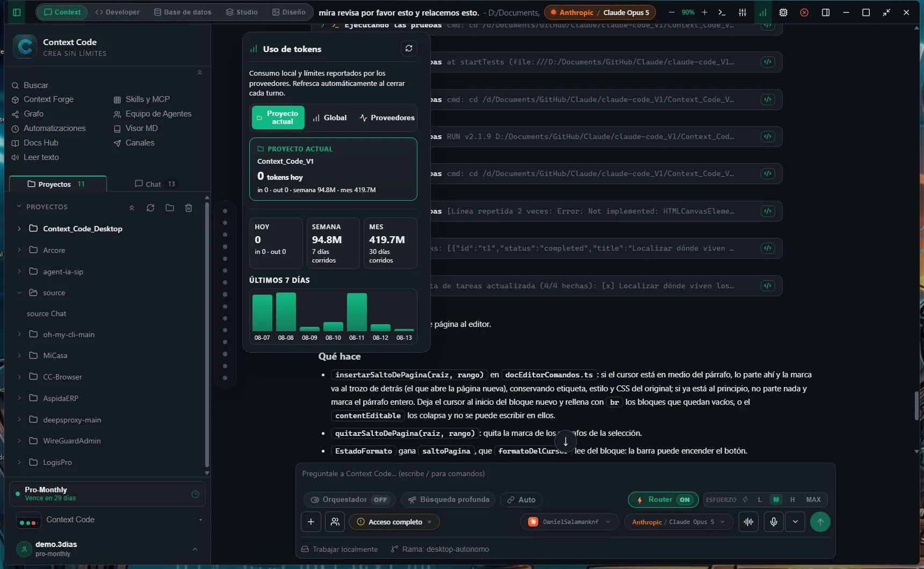Open the chevron dropdown next to the microphone
Screen dimensions: 924x569
[795, 522]
